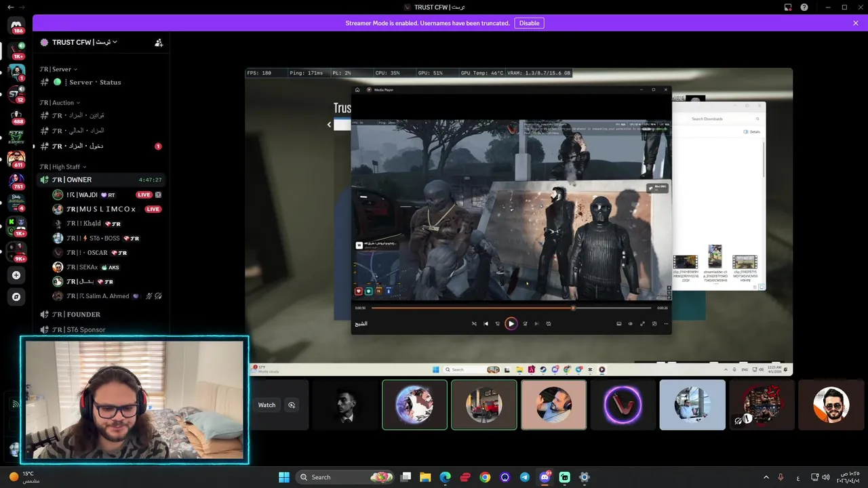This screenshot has height=488, width=868.
Task: Open server icon with 488 badge
Action: (x=16, y=116)
